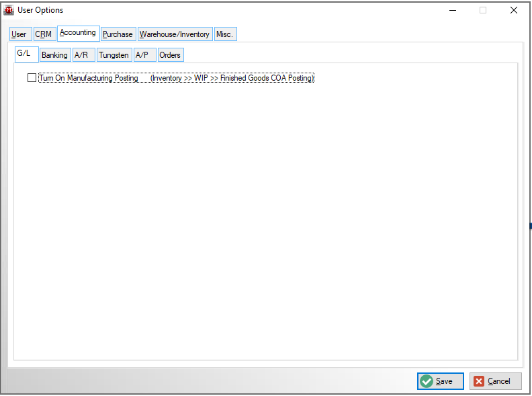The width and height of the screenshot is (532, 396).
Task: Go to Warehouse/Inventory tab
Action: tap(175, 34)
